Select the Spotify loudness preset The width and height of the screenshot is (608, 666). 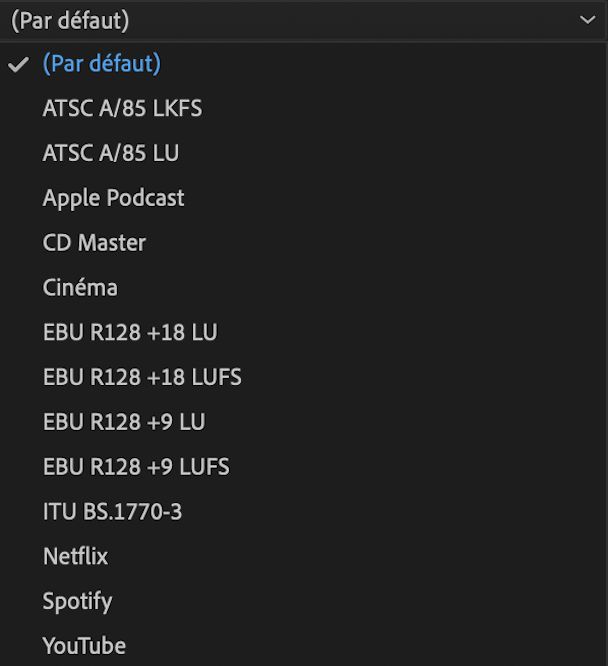(77, 601)
